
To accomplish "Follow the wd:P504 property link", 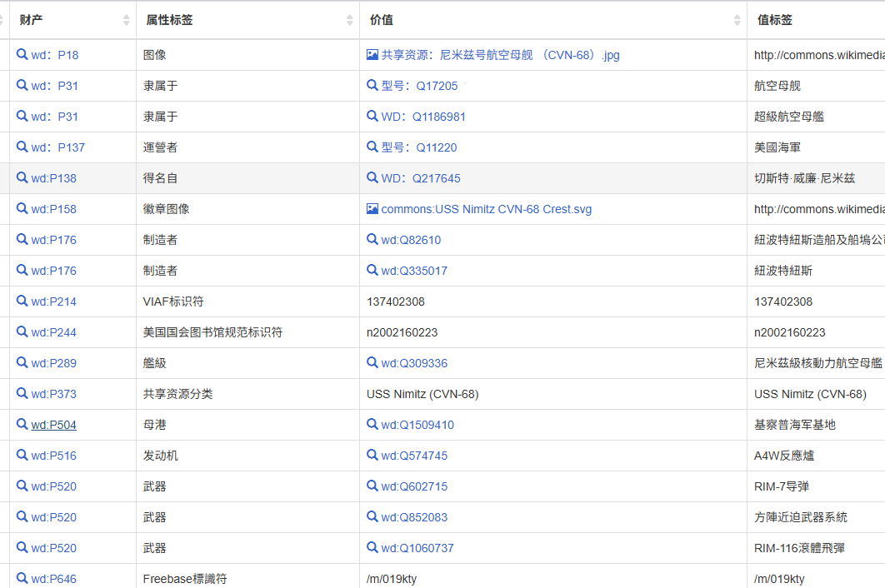I will pos(53,425).
